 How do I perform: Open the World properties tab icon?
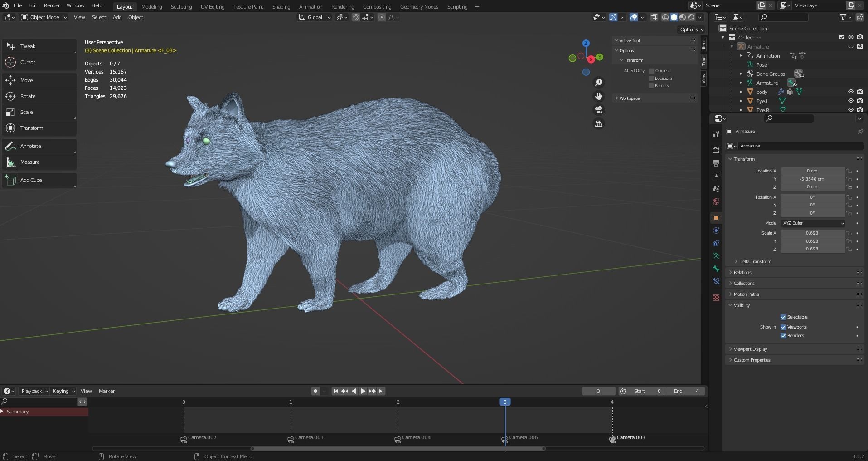(x=716, y=201)
